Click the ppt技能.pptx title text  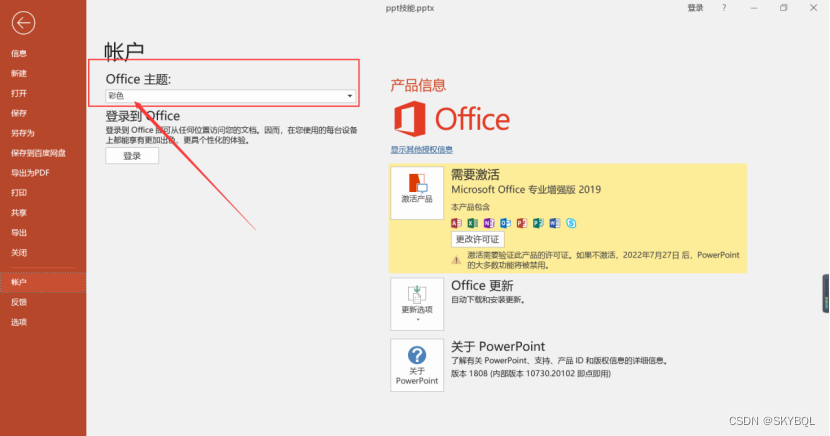point(410,8)
